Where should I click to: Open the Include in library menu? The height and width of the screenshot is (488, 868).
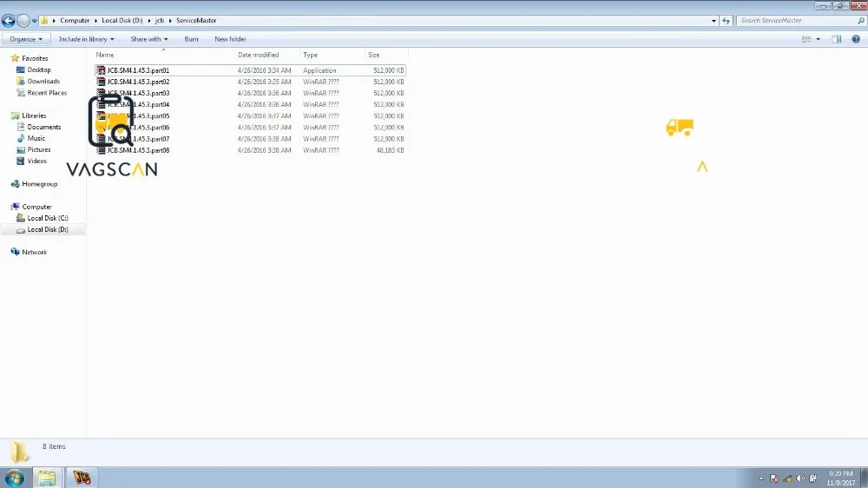click(86, 39)
